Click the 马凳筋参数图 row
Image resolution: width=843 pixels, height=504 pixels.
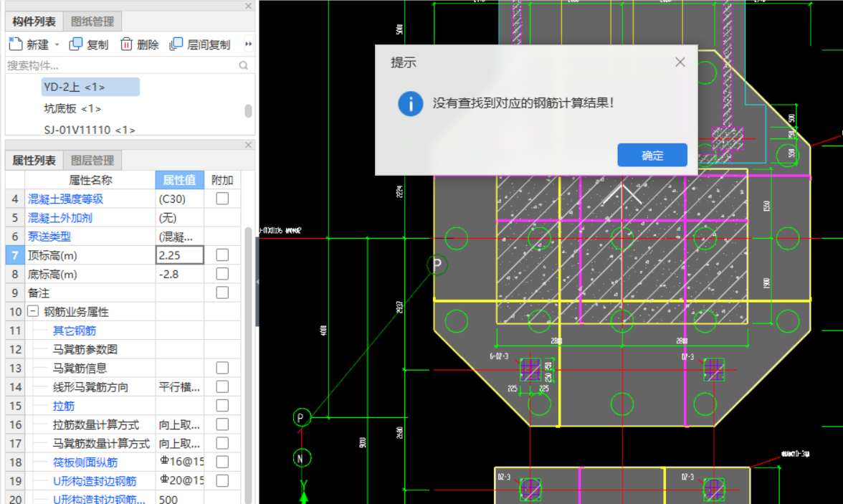(123, 350)
